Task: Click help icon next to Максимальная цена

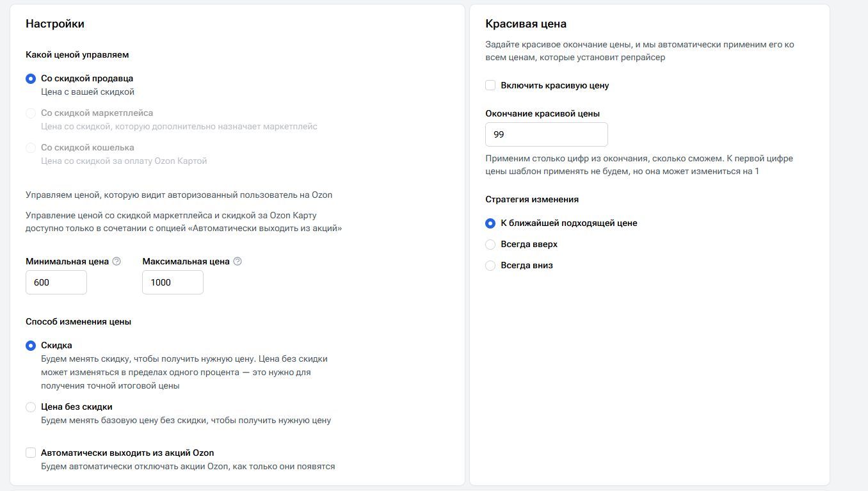Action: (x=237, y=261)
